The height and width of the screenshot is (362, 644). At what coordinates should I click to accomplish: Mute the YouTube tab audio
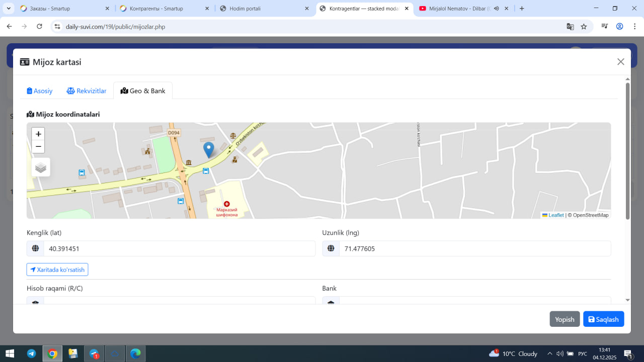click(x=496, y=9)
